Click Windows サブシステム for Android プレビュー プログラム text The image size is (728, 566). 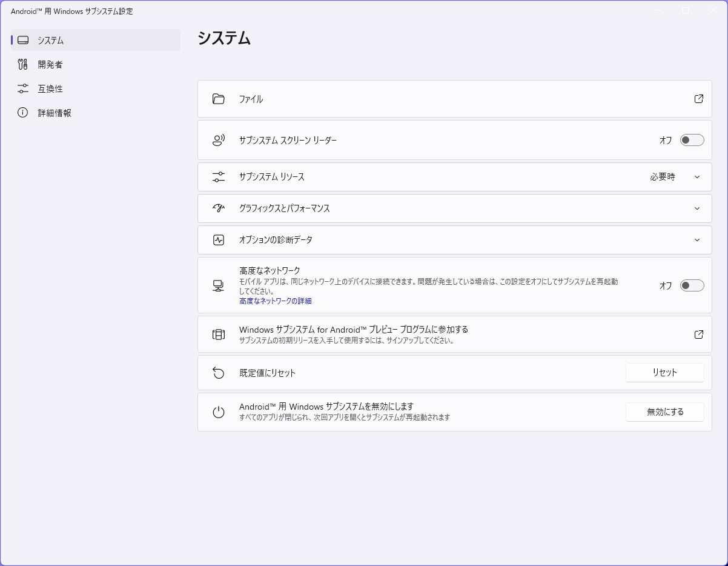[354, 330]
